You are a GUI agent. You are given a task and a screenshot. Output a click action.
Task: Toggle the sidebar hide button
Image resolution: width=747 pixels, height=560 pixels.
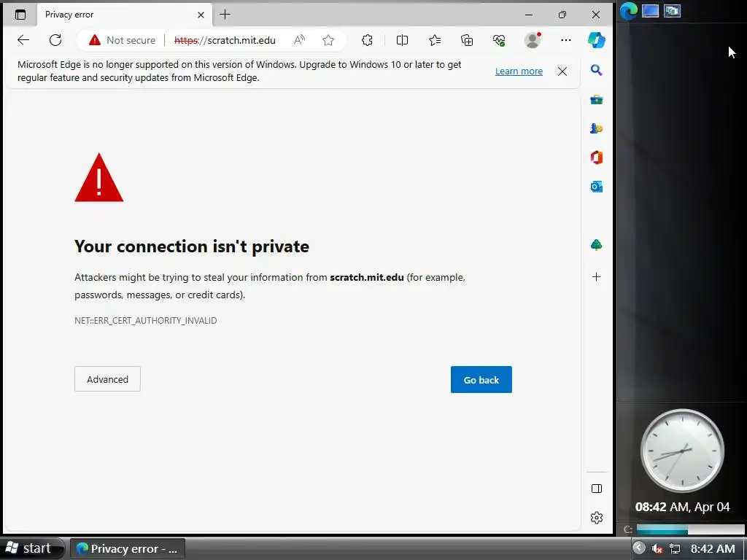tap(597, 489)
